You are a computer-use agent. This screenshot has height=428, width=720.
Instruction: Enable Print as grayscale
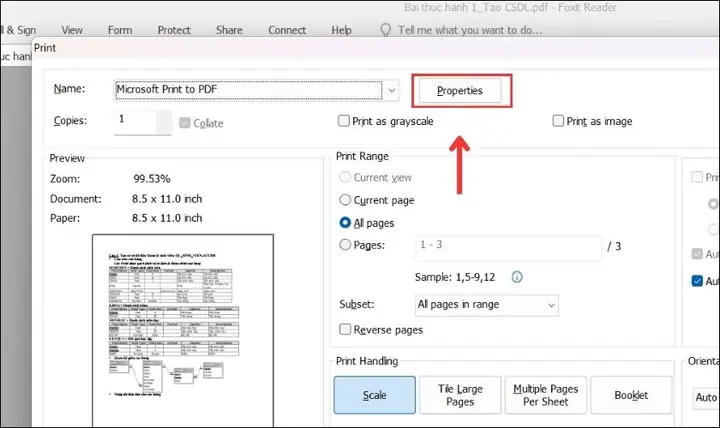point(343,121)
